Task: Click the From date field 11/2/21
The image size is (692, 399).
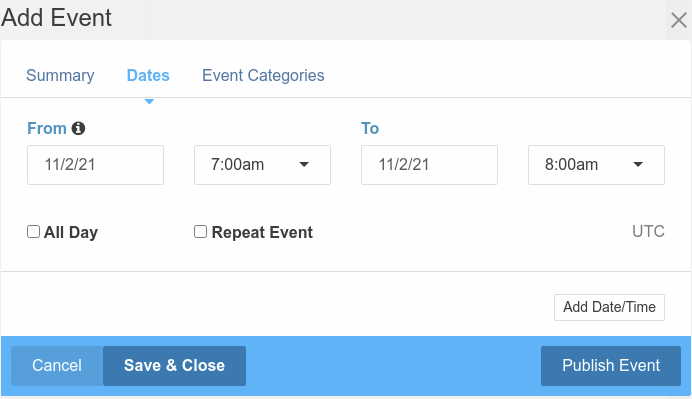Action: (x=95, y=165)
